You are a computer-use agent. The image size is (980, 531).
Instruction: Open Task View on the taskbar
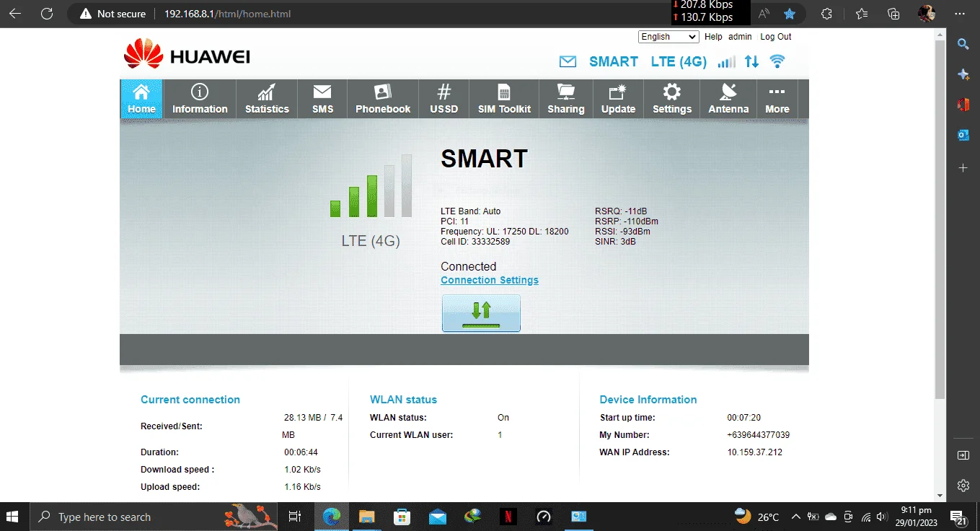pyautogui.click(x=294, y=517)
